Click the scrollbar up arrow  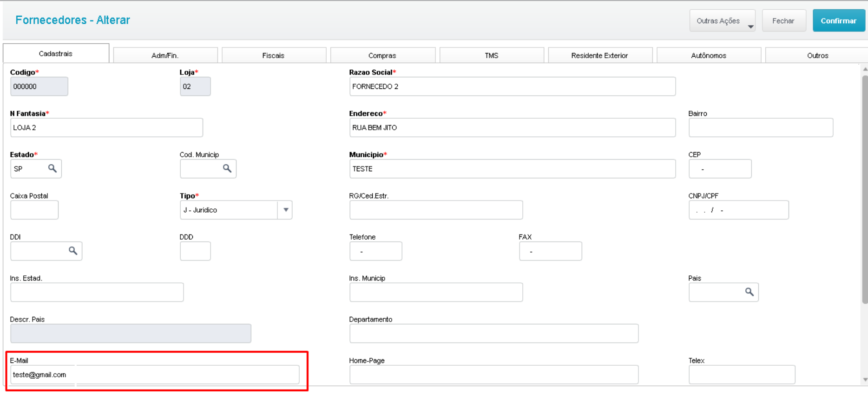[x=865, y=69]
